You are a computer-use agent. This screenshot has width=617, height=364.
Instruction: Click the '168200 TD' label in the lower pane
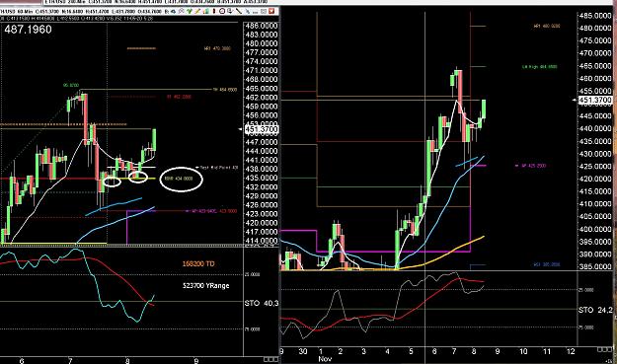(x=198, y=263)
